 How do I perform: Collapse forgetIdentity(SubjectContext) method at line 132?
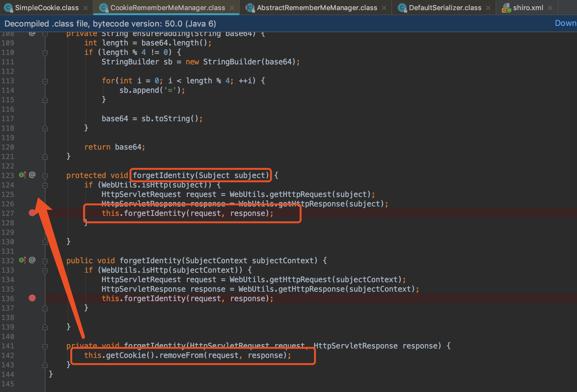(x=45, y=261)
